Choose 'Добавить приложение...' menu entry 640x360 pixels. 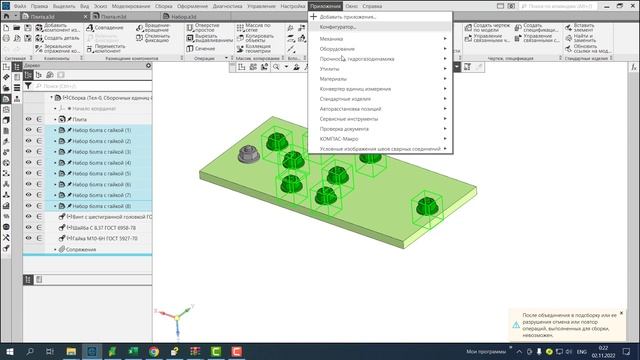click(380, 17)
